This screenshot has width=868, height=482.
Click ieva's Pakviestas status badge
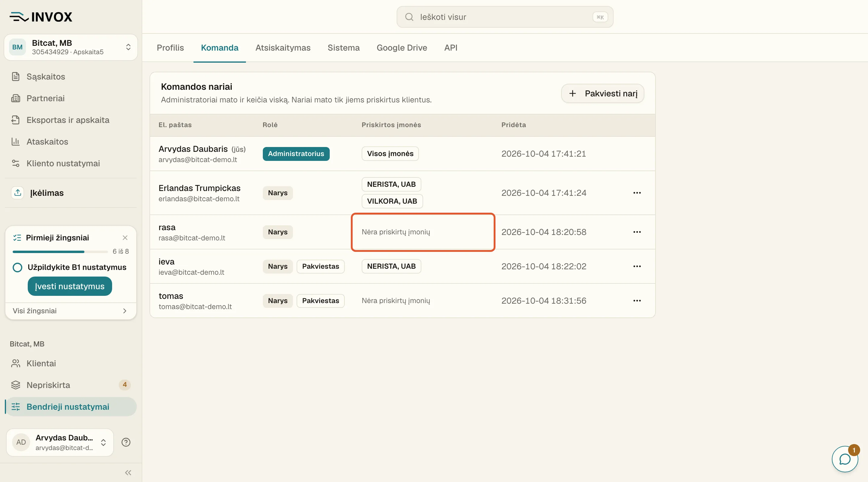click(320, 266)
